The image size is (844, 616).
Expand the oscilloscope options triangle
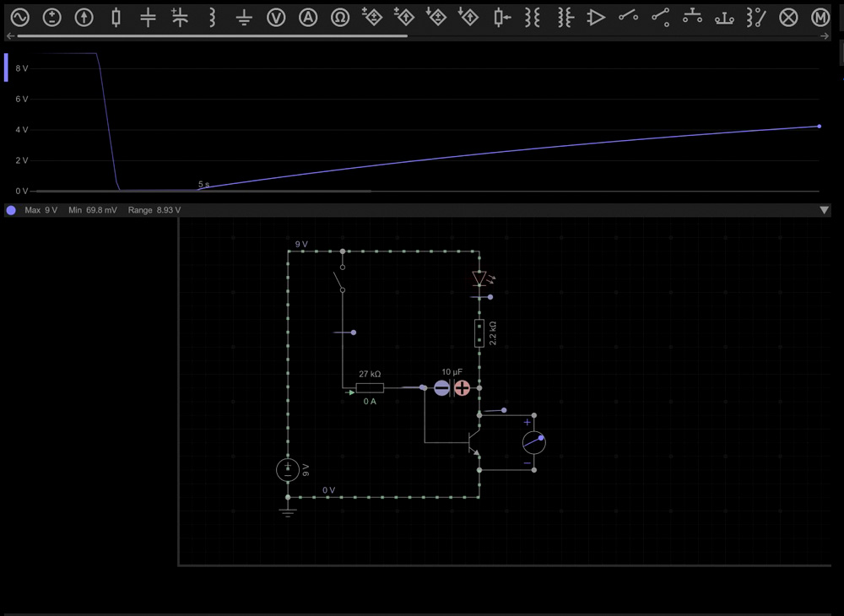click(x=825, y=210)
